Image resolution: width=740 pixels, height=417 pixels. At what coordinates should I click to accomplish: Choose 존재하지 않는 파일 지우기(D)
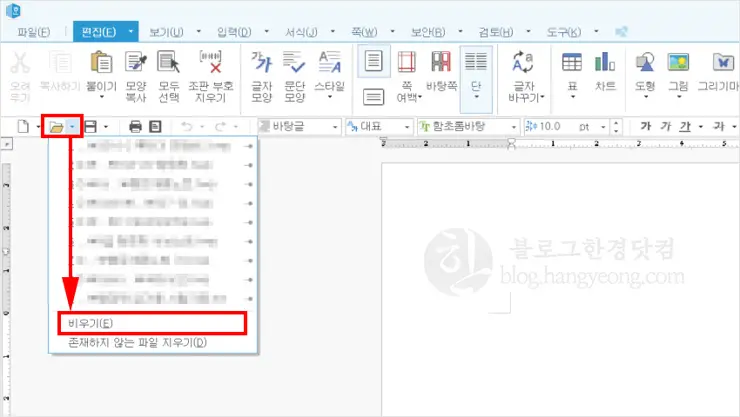click(137, 342)
